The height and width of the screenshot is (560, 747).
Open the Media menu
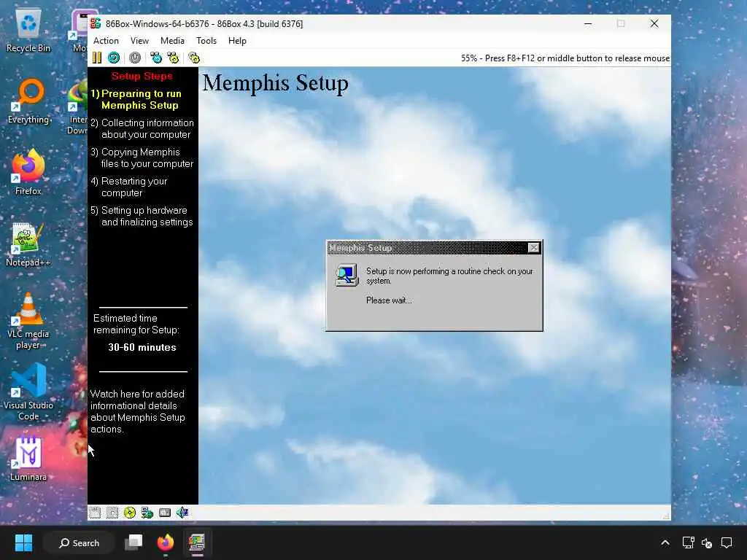[x=172, y=41]
